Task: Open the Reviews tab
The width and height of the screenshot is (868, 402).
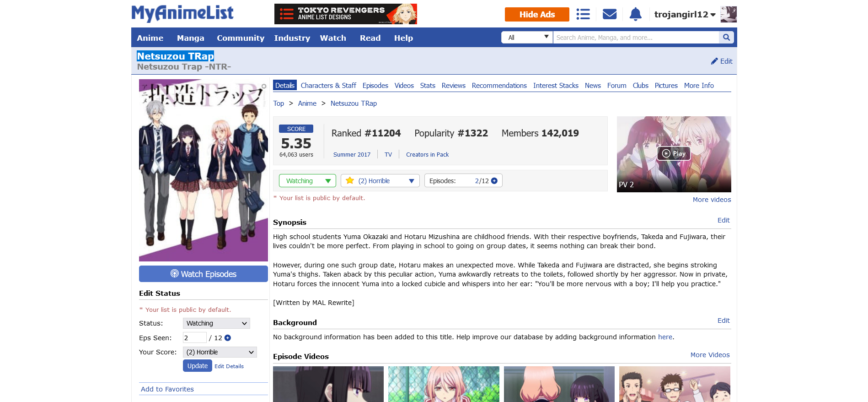Action: (453, 86)
